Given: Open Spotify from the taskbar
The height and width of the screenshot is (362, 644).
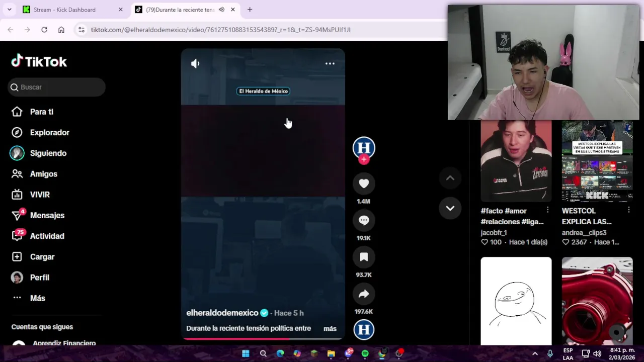Looking at the screenshot, I should click(365, 353).
